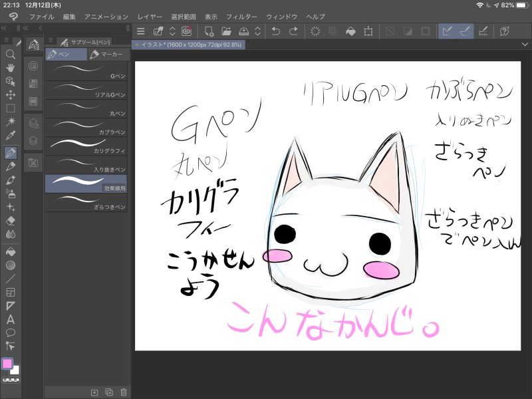This screenshot has height=399, width=532.
Task: Open the レイヤー menu
Action: coord(150,17)
